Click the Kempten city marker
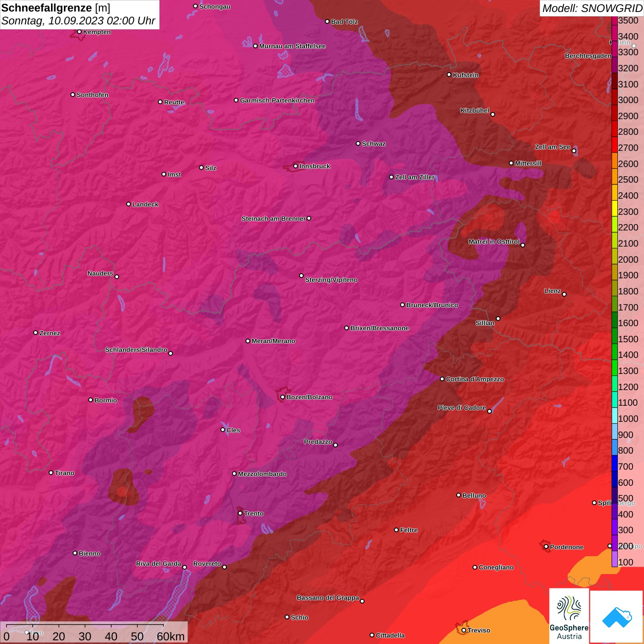The height and width of the screenshot is (644, 644). pos(80,32)
